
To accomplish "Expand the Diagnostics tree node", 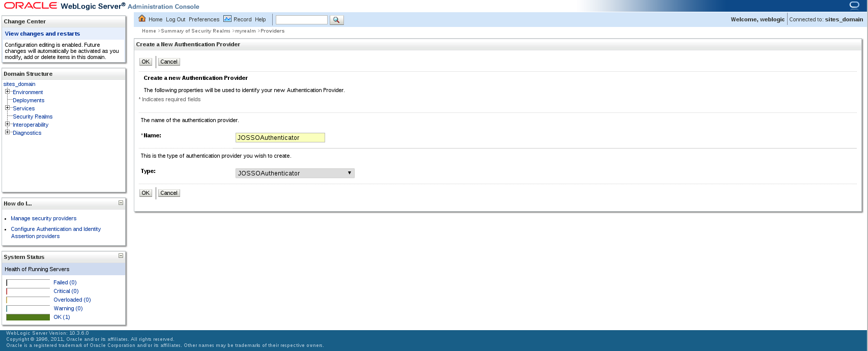I will coord(8,132).
